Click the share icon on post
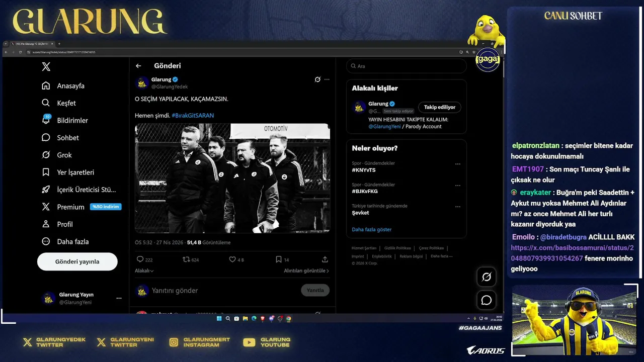Viewport: 644px width, 362px height. coord(325,259)
